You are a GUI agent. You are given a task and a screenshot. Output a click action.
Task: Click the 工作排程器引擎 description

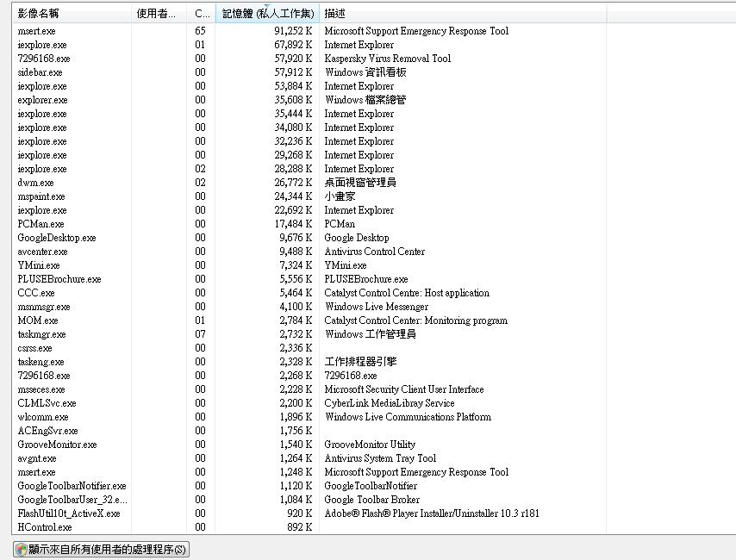pyautogui.click(x=360, y=362)
